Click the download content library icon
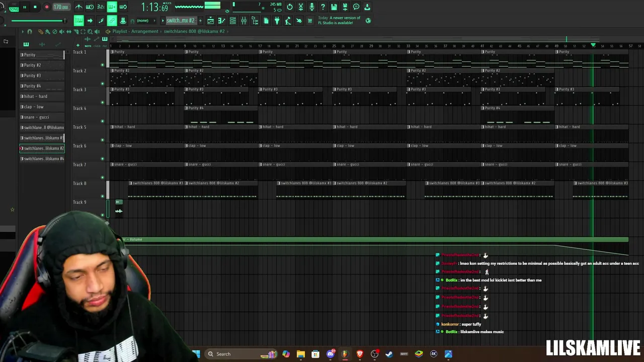 pos(367,7)
